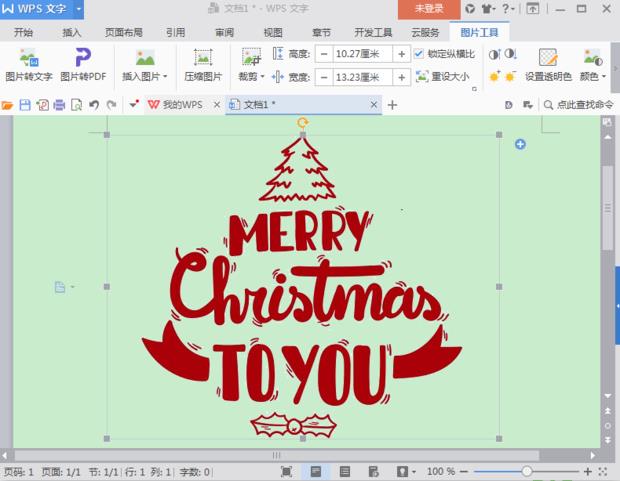Viewport: 620px width, 481px height.
Task: Decrease brightness sun icon
Action: tap(510, 76)
